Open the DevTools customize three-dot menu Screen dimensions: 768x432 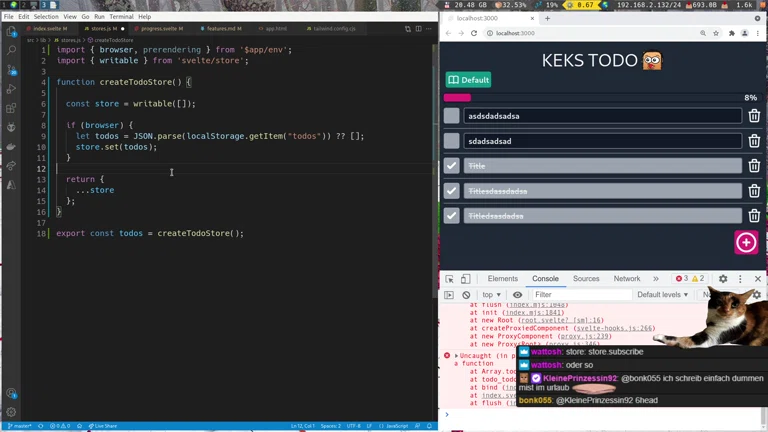click(x=740, y=279)
